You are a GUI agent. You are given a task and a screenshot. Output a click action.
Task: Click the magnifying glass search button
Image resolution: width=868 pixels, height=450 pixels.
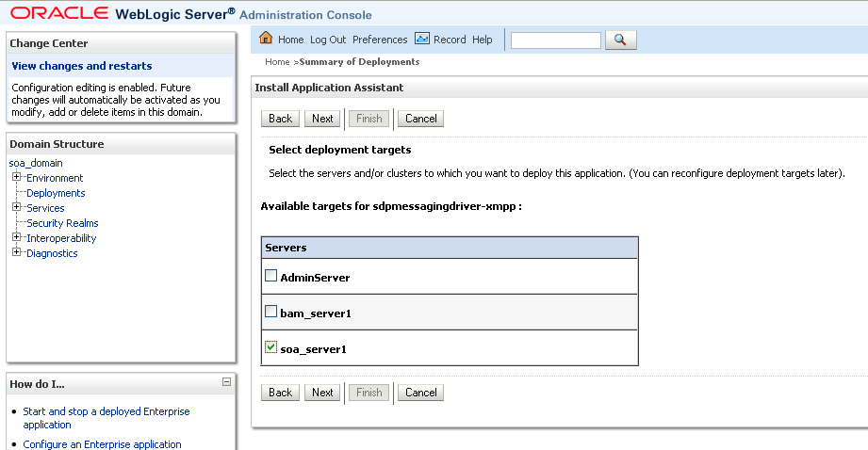[x=620, y=40]
